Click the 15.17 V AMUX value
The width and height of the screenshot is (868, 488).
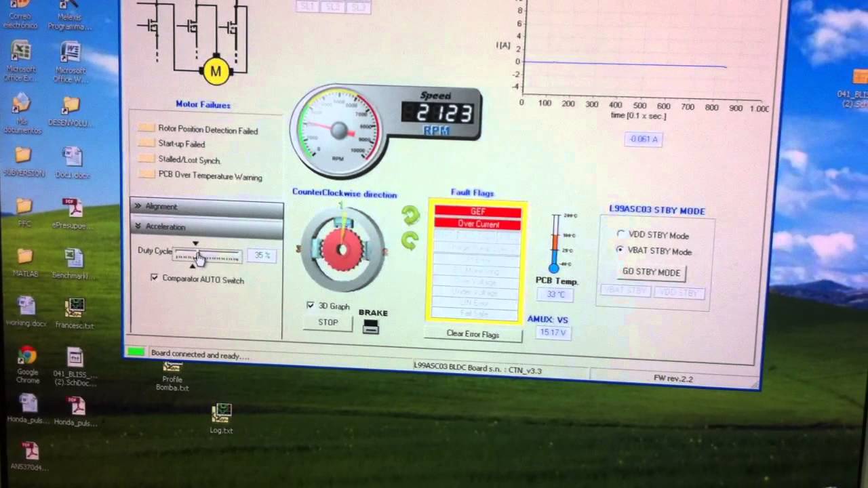553,332
